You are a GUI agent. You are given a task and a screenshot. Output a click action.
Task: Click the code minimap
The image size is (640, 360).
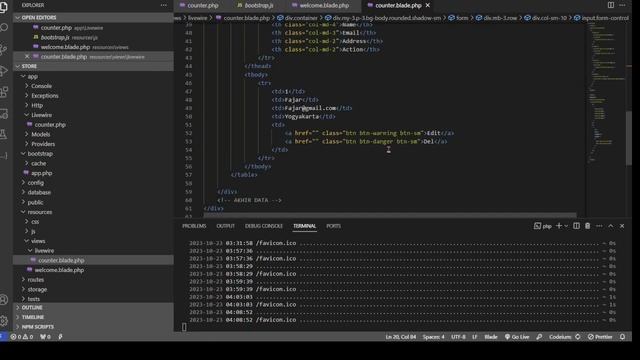tap(606, 92)
